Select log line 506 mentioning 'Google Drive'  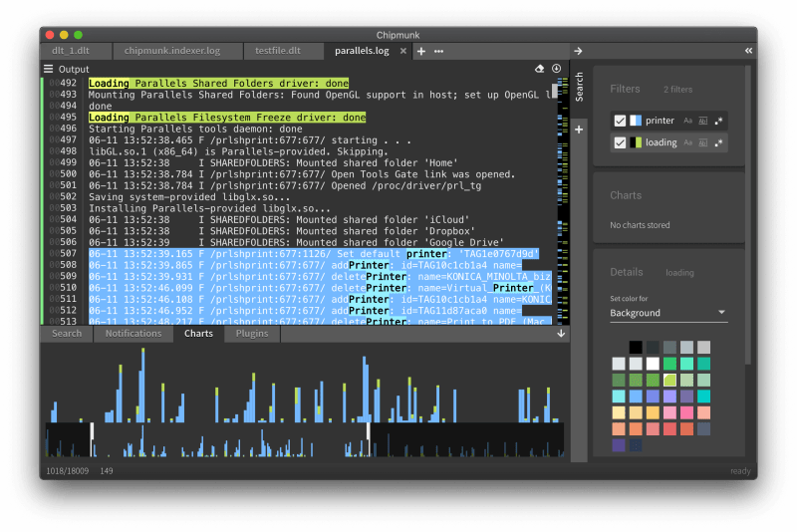point(296,242)
